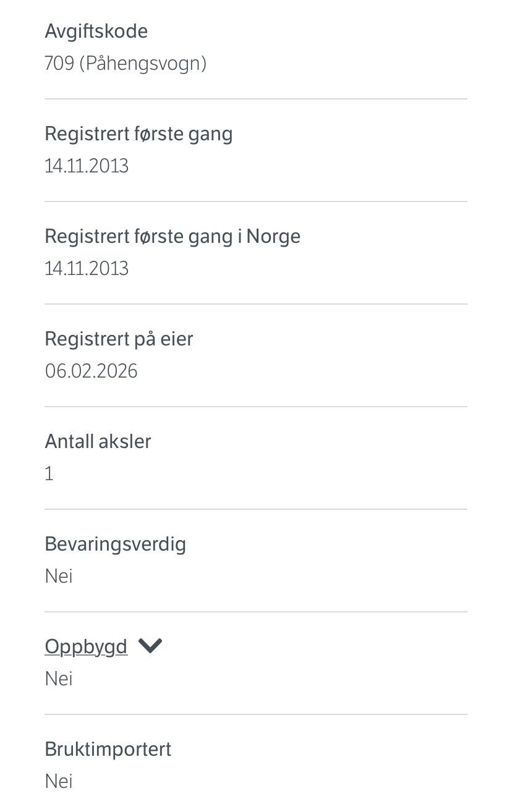This screenshot has width=512, height=812.
Task: Select the value 1 under Antall aksler
Action: click(49, 473)
